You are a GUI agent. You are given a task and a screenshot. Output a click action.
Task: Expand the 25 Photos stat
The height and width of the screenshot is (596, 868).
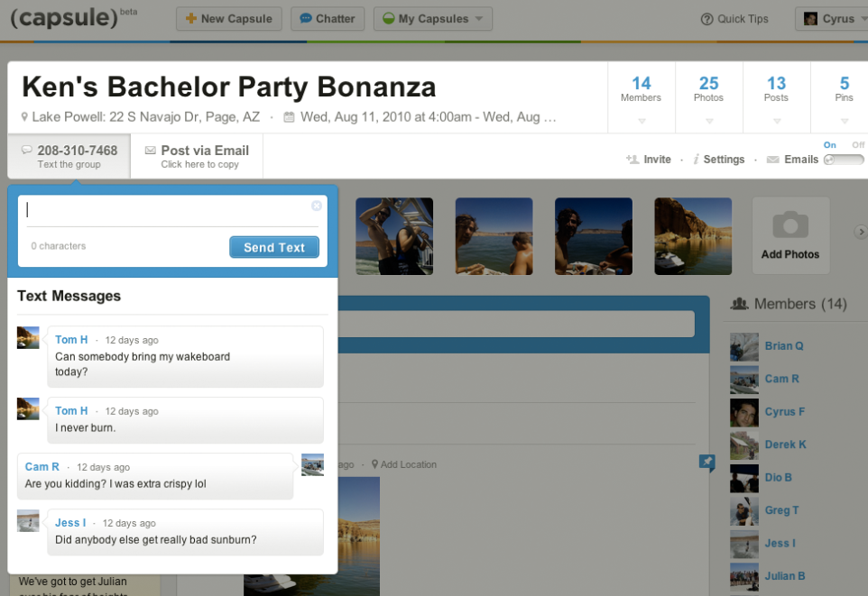tap(708, 97)
